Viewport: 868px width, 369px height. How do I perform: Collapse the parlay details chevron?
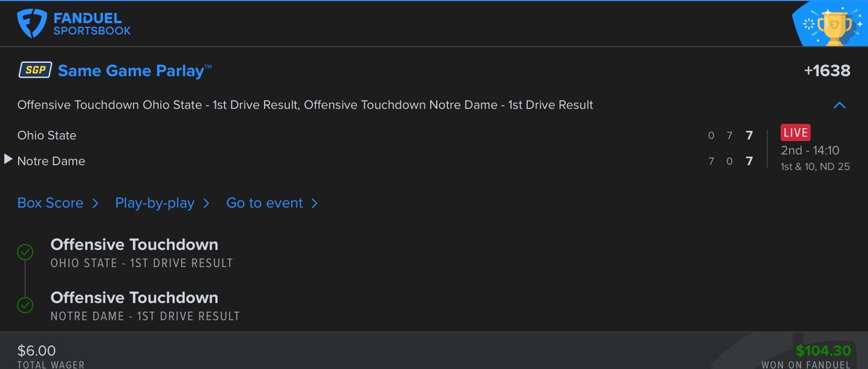click(840, 105)
